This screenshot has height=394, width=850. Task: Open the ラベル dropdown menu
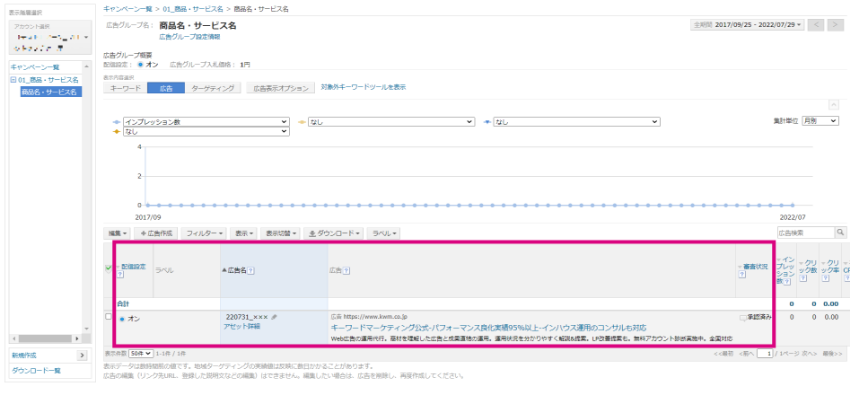384,233
